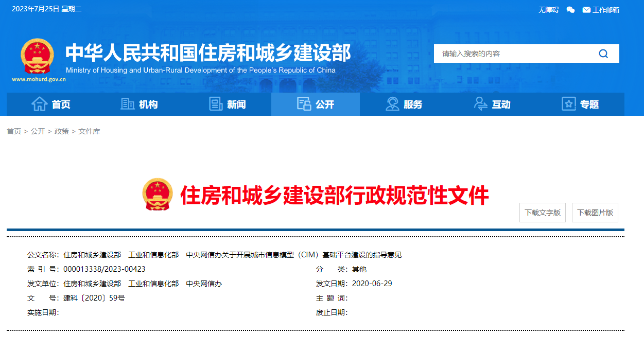Click the interaction icon next to 互动

tap(480, 104)
